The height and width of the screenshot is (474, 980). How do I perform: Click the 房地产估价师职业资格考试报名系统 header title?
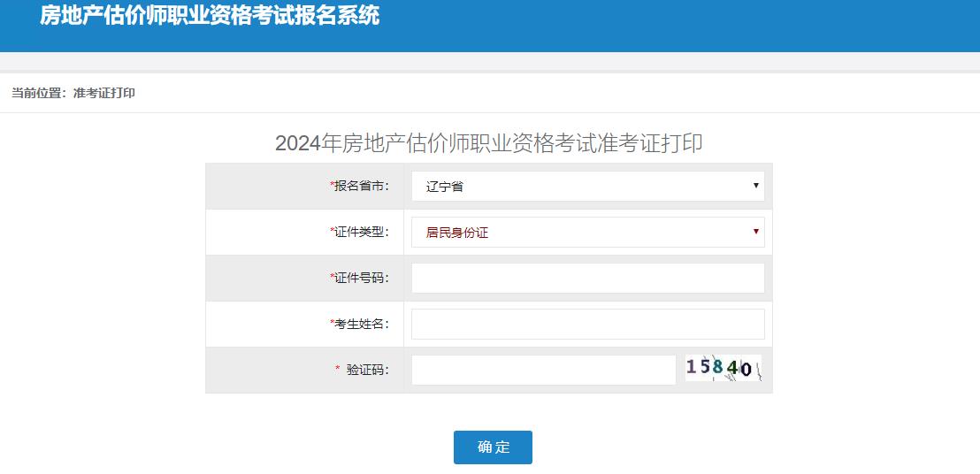(210, 16)
